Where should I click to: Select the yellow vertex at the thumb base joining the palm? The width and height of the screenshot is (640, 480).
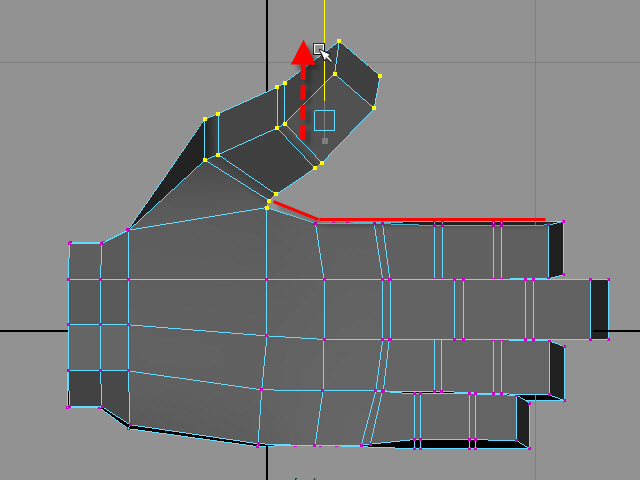click(x=267, y=208)
